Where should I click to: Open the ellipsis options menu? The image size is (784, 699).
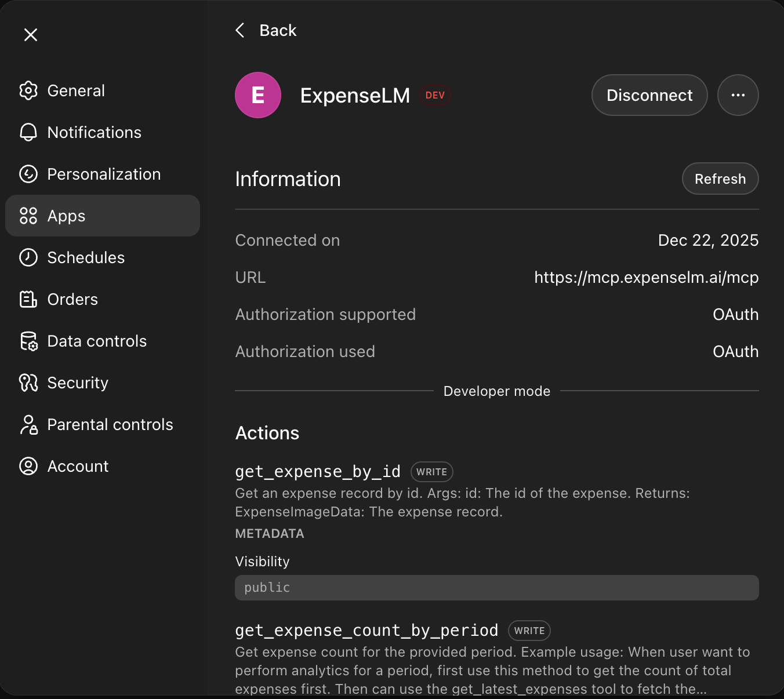tap(738, 95)
